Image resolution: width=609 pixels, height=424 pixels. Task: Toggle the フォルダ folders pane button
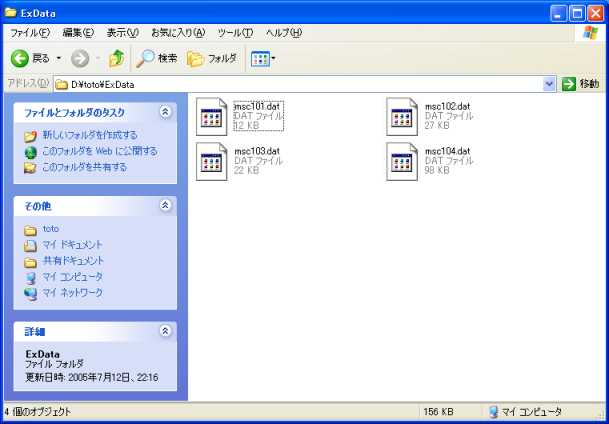point(212,59)
